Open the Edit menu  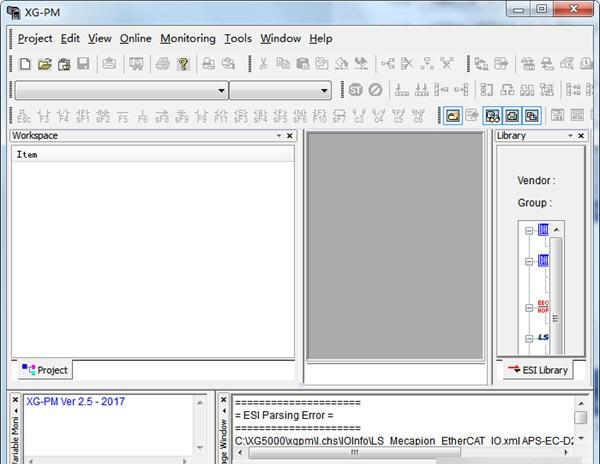point(70,39)
